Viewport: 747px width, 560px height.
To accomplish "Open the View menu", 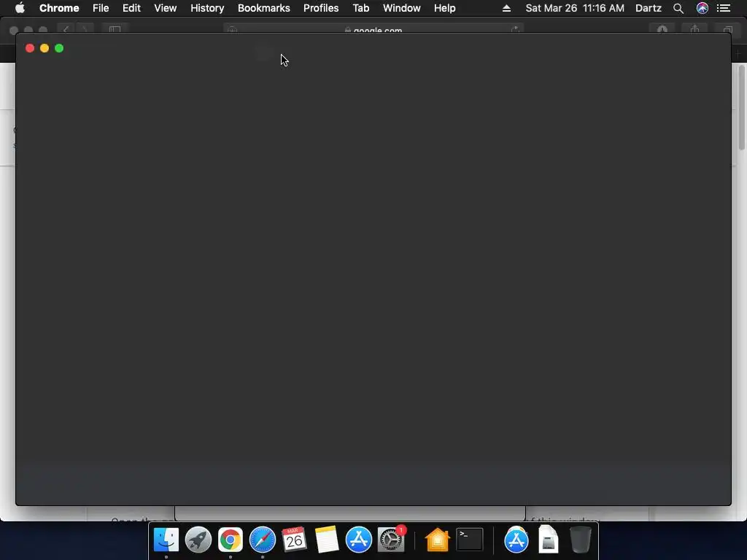I will click(166, 8).
